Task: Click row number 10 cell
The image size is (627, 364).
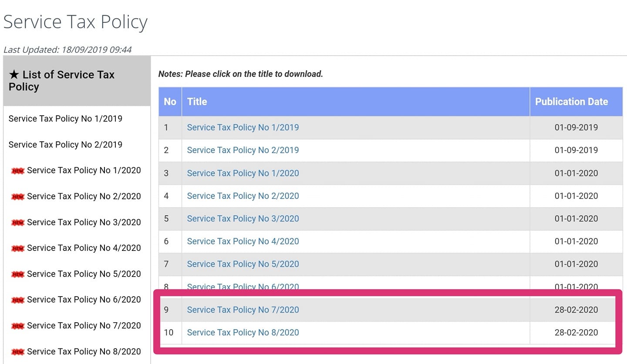Action: click(170, 332)
